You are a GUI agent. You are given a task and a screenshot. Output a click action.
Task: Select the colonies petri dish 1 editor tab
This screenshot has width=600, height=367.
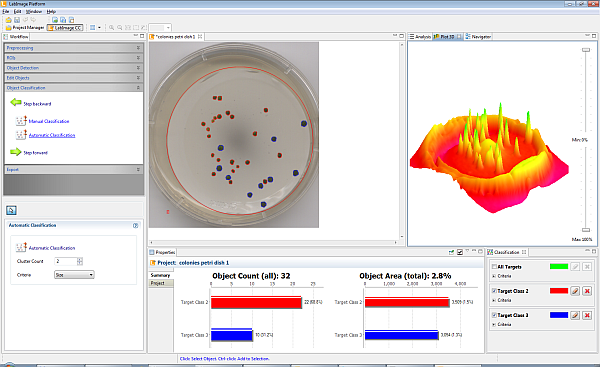pyautogui.click(x=175, y=37)
